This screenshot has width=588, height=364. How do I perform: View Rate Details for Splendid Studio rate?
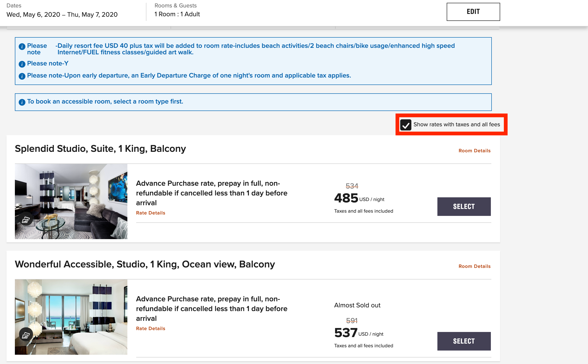[151, 213]
